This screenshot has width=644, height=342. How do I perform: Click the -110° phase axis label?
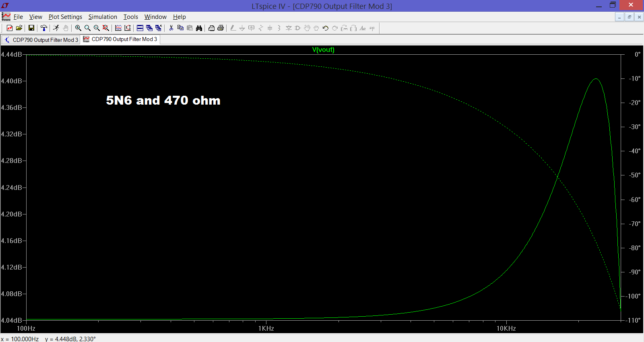click(x=633, y=320)
